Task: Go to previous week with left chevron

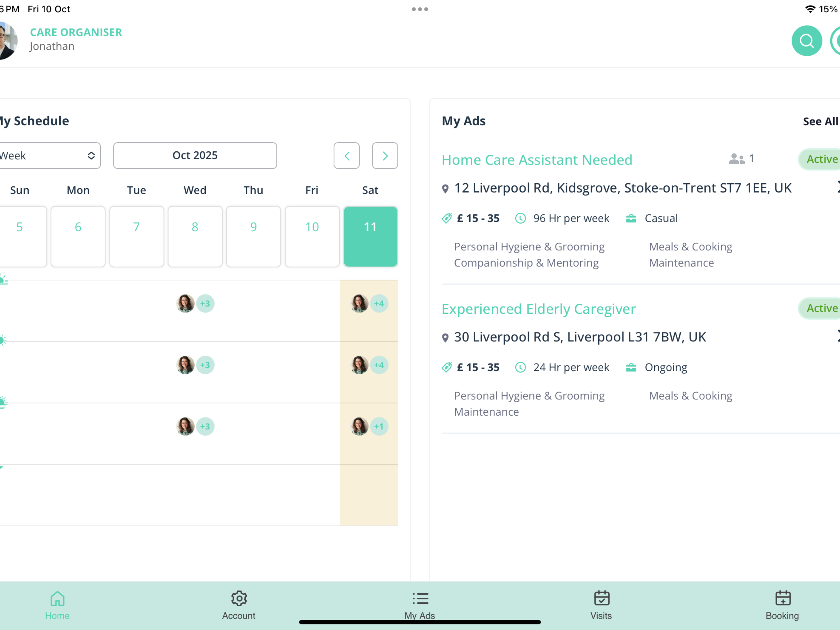Action: pos(347,155)
